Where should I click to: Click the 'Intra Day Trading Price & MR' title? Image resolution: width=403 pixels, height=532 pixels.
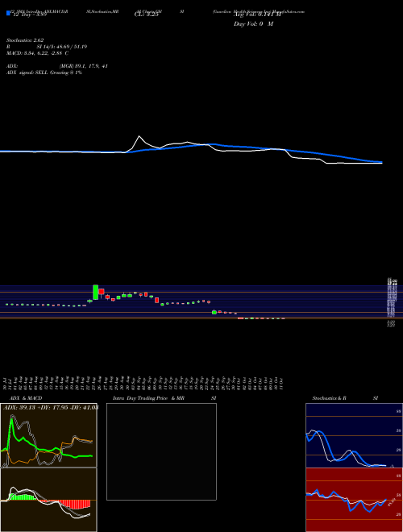pyautogui.click(x=148, y=398)
